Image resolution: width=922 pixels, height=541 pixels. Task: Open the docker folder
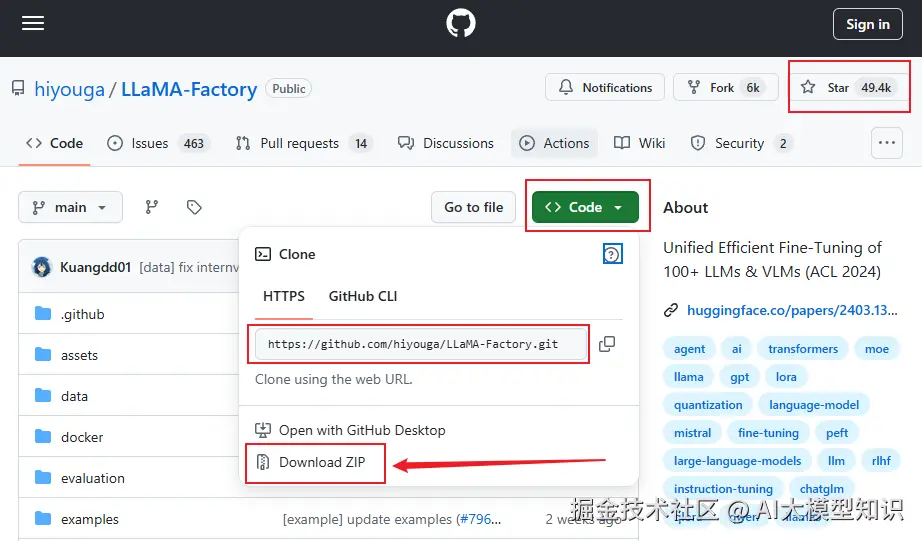tap(82, 438)
